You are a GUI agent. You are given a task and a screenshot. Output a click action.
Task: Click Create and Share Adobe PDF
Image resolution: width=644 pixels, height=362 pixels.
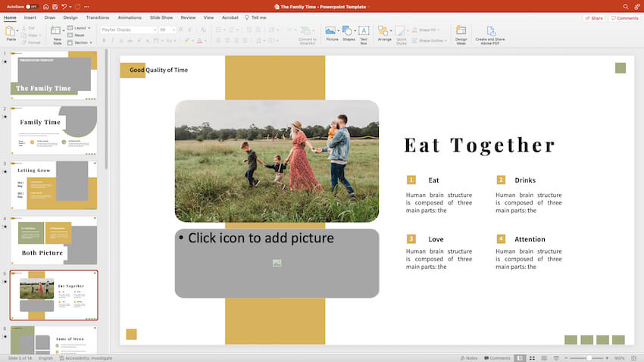[490, 33]
